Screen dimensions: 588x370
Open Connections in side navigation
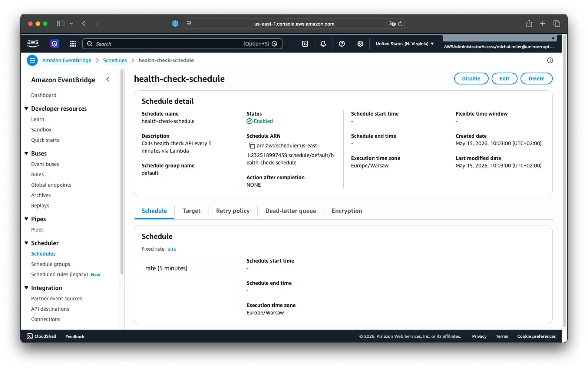tap(46, 319)
